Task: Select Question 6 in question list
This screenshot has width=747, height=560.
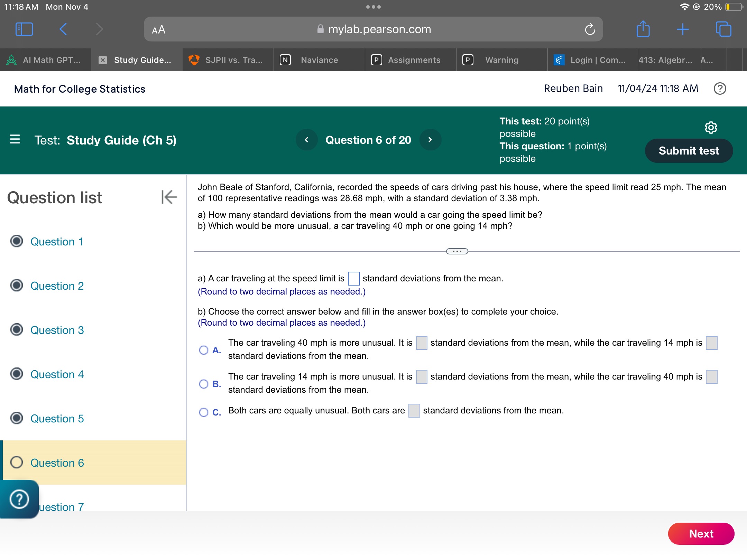Action: [x=93, y=463]
